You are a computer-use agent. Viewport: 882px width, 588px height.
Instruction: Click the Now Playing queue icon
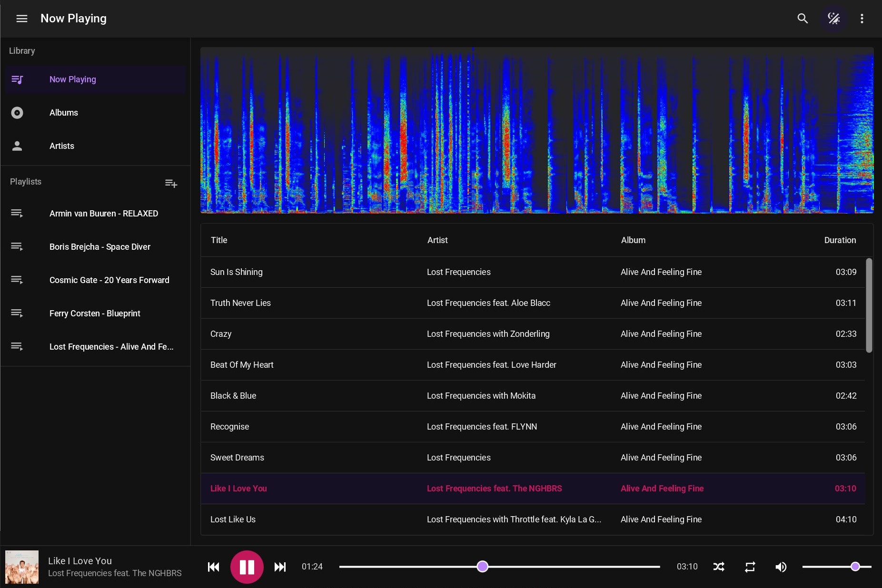(17, 79)
